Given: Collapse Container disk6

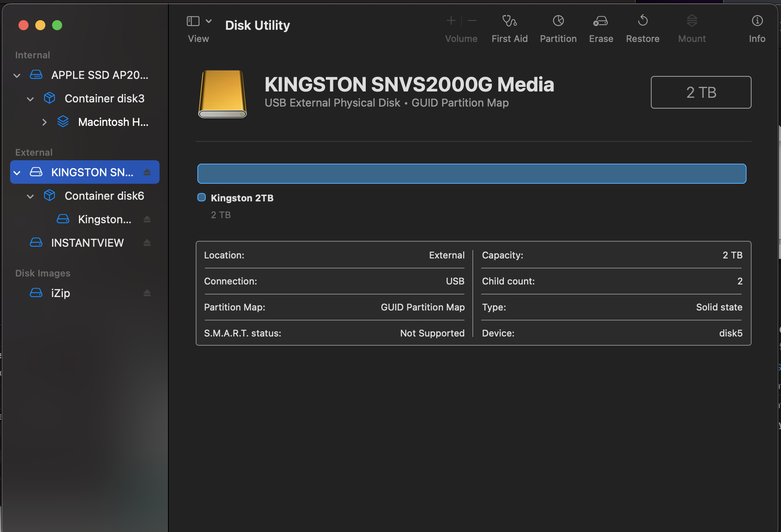Looking at the screenshot, I should pyautogui.click(x=30, y=196).
